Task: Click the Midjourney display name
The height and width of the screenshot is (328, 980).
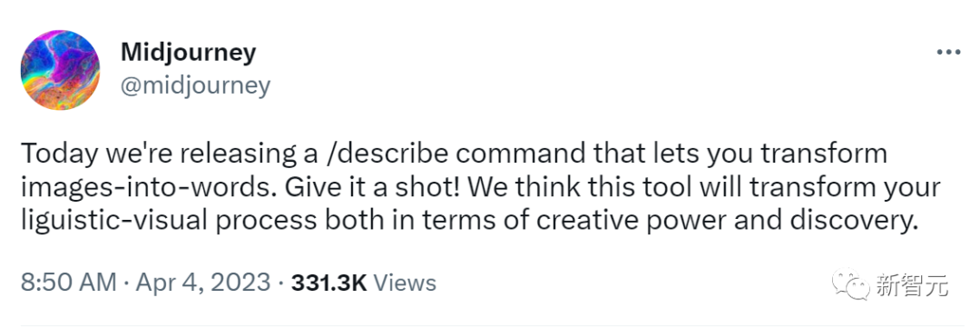Action: pyautogui.click(x=188, y=53)
